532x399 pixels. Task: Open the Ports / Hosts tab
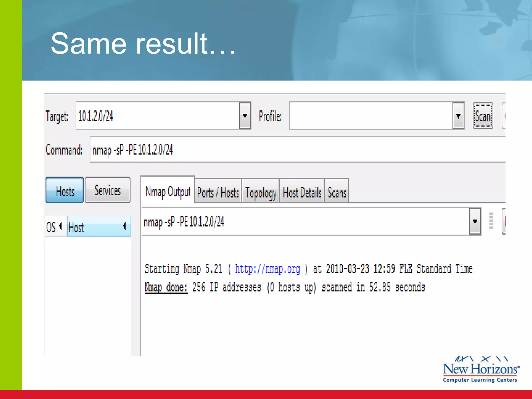click(218, 192)
